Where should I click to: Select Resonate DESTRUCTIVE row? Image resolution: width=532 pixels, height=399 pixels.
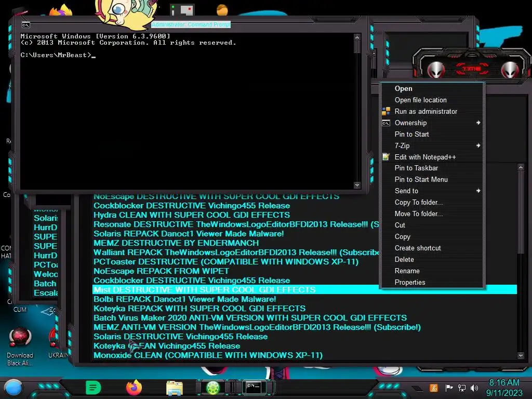click(236, 224)
